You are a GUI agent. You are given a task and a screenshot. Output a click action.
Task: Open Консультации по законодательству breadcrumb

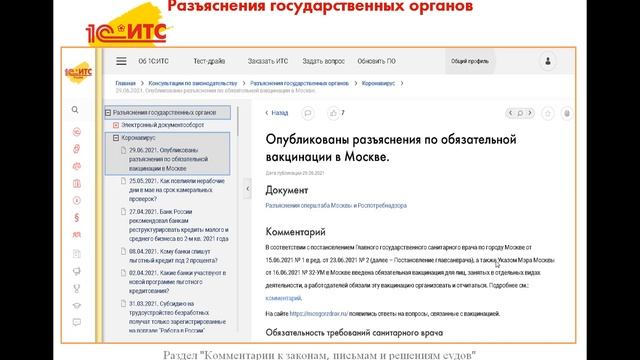click(x=193, y=83)
